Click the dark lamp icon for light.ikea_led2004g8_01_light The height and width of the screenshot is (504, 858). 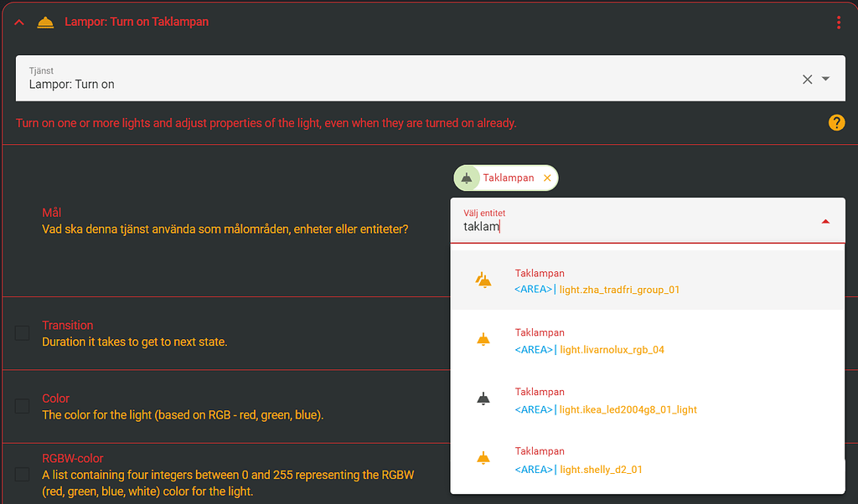[x=483, y=399]
